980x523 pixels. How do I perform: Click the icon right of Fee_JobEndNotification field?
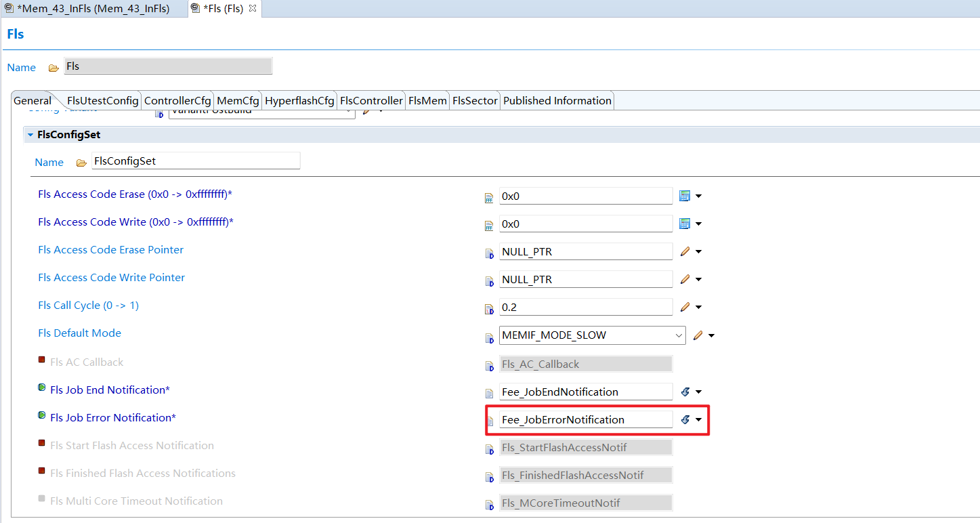pos(685,392)
